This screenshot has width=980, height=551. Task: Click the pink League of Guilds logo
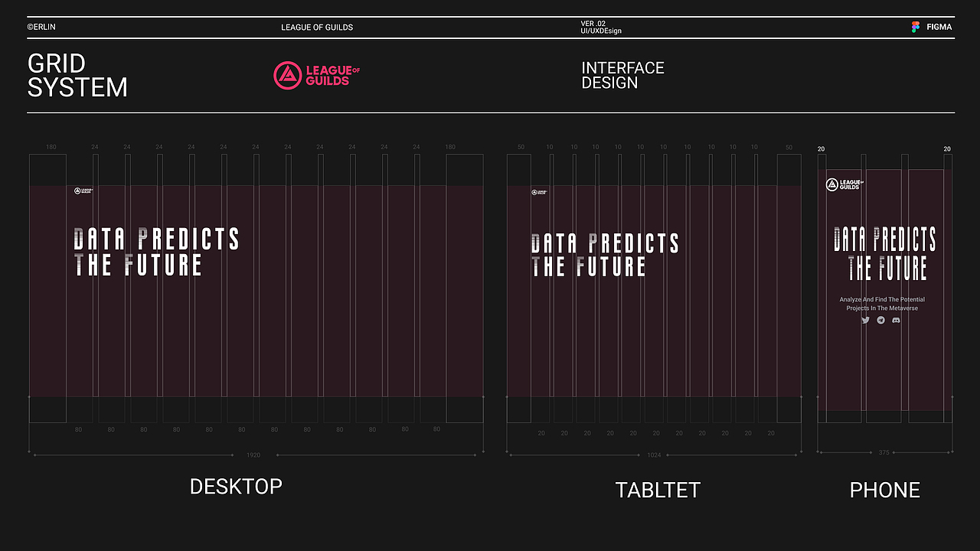point(316,75)
